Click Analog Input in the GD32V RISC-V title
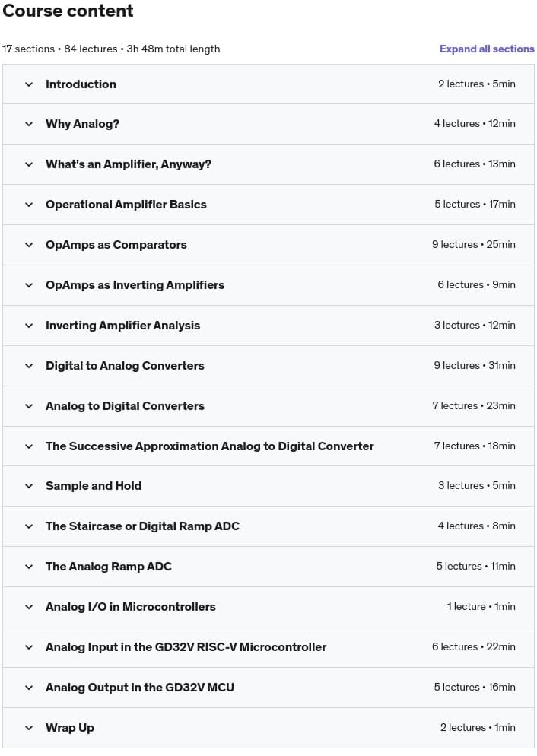 (186, 647)
